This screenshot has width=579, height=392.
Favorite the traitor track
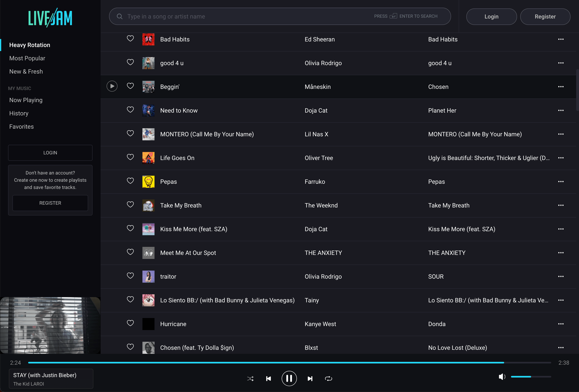[x=130, y=276]
